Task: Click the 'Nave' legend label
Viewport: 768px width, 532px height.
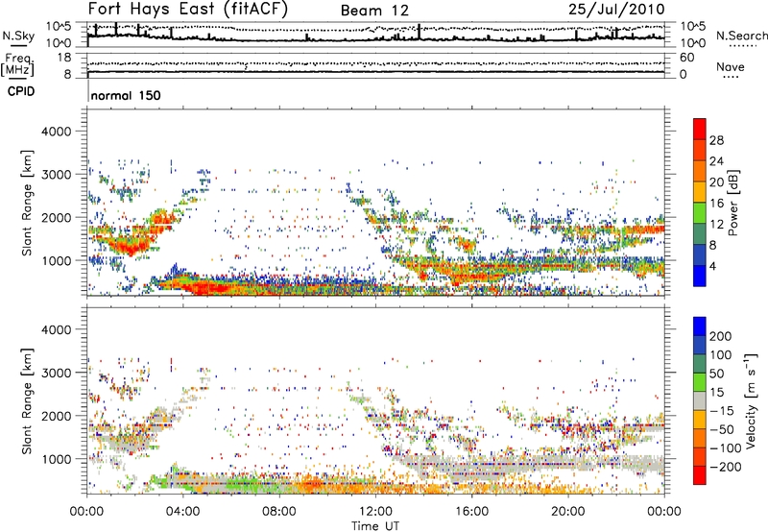Action: pos(731,67)
